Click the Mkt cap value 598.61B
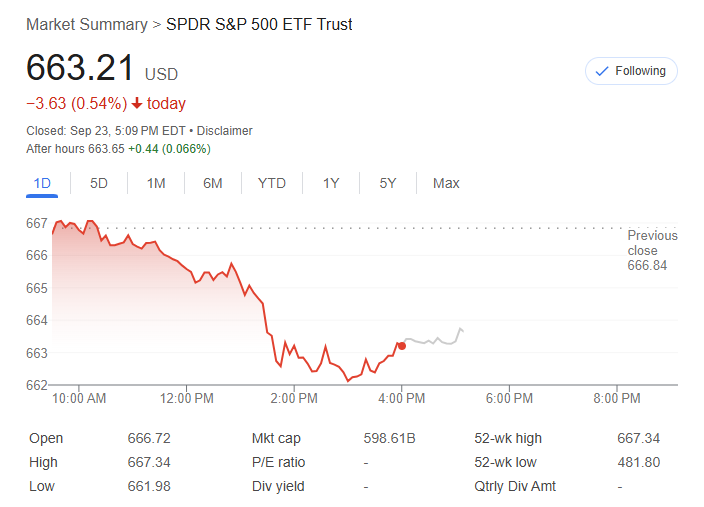The image size is (704, 507). (389, 438)
